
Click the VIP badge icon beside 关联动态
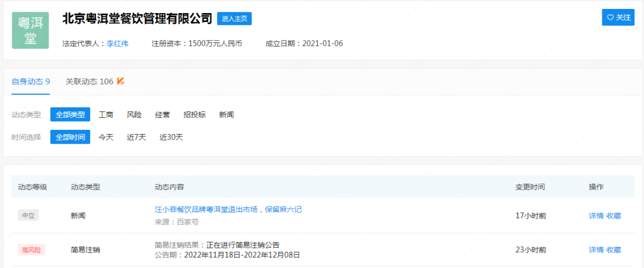click(x=120, y=81)
